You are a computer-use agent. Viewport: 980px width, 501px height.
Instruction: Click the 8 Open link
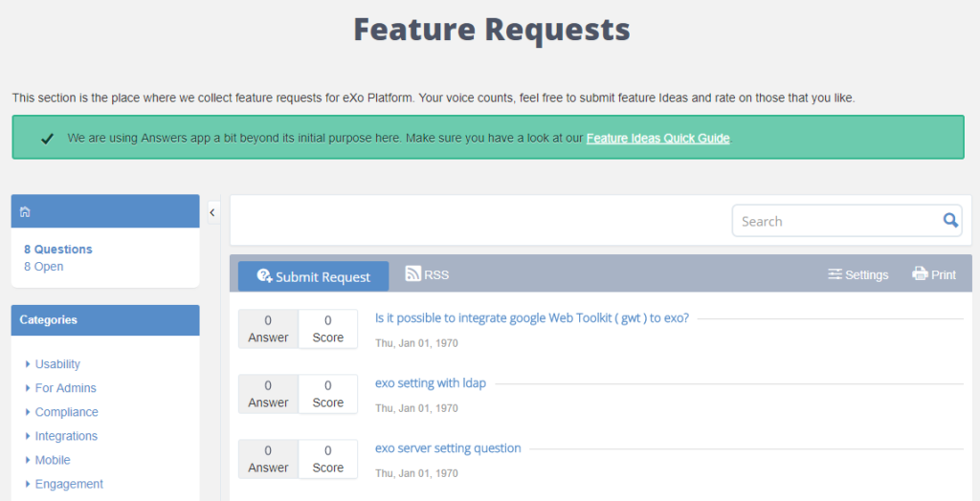click(x=44, y=267)
